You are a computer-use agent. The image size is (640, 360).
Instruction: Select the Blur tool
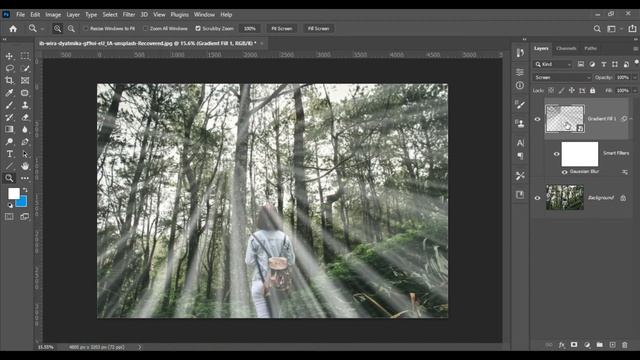pyautogui.click(x=25, y=129)
